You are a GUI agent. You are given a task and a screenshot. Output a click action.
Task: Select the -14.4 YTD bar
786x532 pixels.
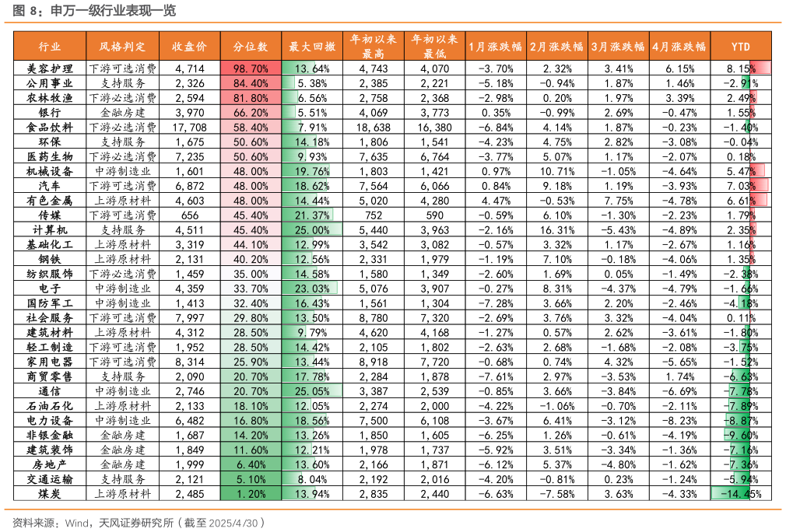pos(731,494)
